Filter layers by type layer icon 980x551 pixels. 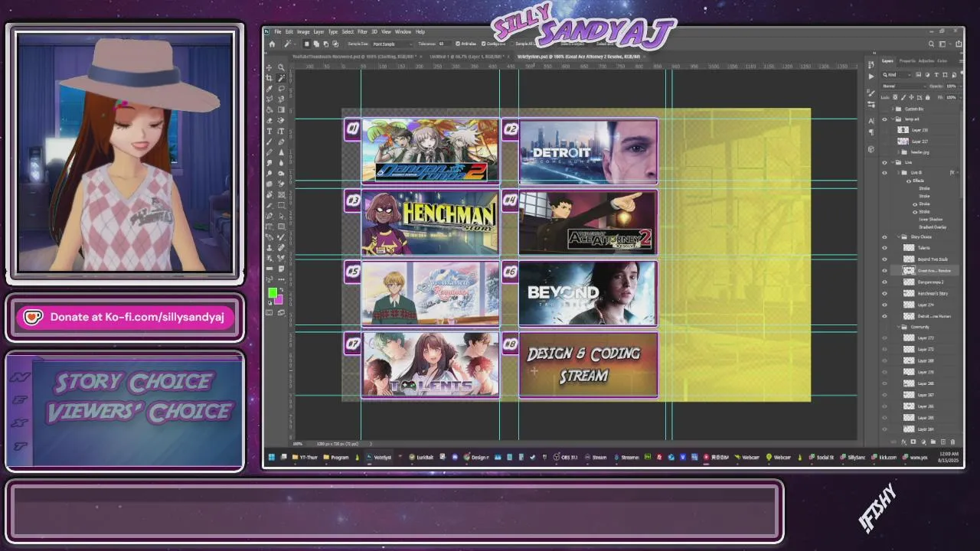[936, 75]
